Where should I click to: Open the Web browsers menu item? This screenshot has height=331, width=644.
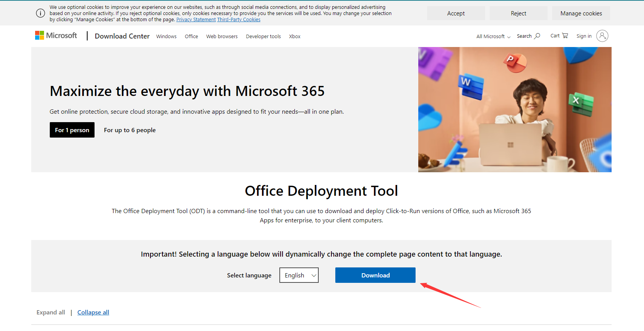tap(222, 36)
